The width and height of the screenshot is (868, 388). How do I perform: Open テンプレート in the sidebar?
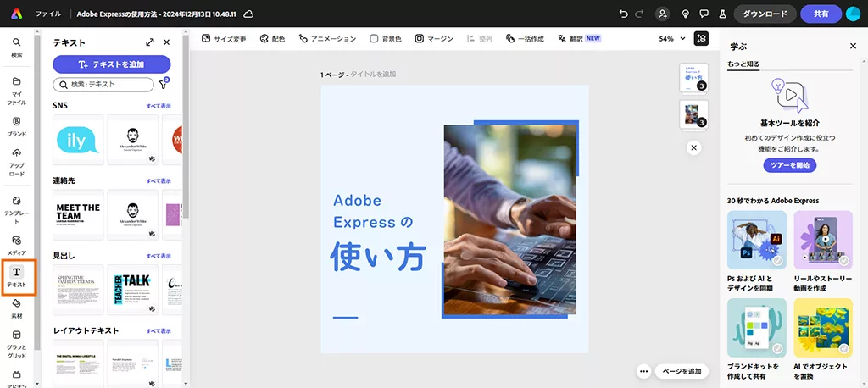coord(17,210)
